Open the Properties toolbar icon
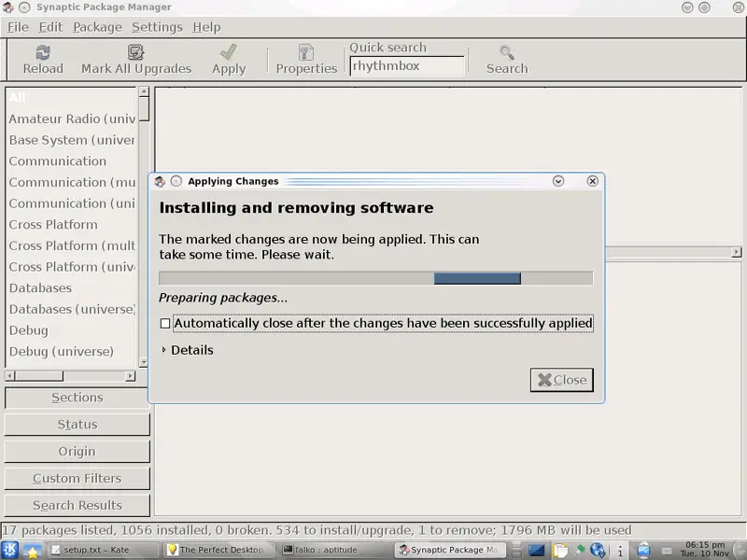The height and width of the screenshot is (560, 747). tap(306, 52)
